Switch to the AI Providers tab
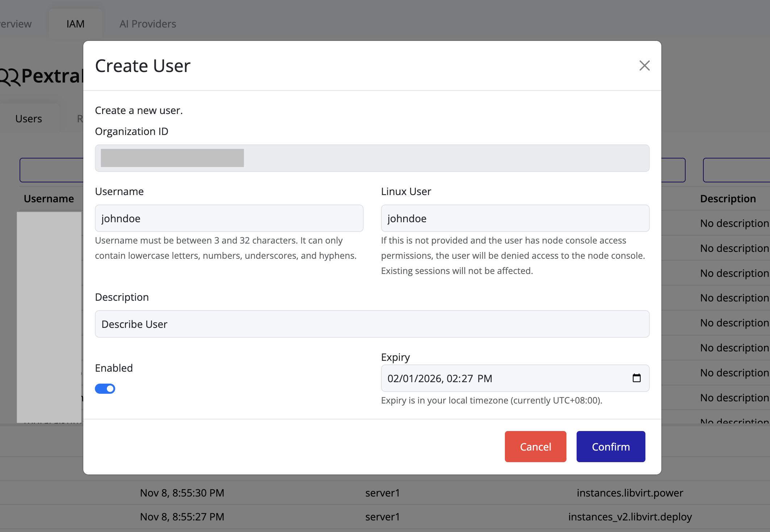This screenshot has width=770, height=532. tap(147, 24)
